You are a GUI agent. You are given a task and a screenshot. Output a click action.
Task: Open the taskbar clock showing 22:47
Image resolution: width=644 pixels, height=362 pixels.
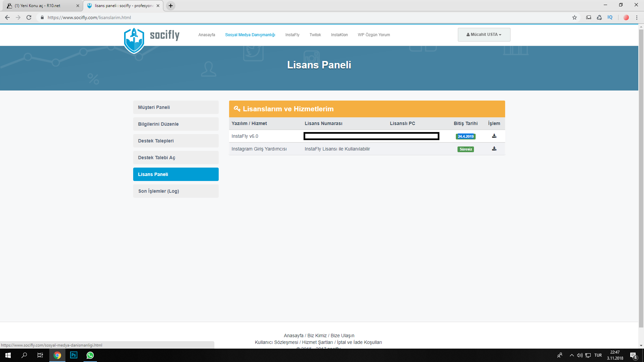pyautogui.click(x=615, y=355)
